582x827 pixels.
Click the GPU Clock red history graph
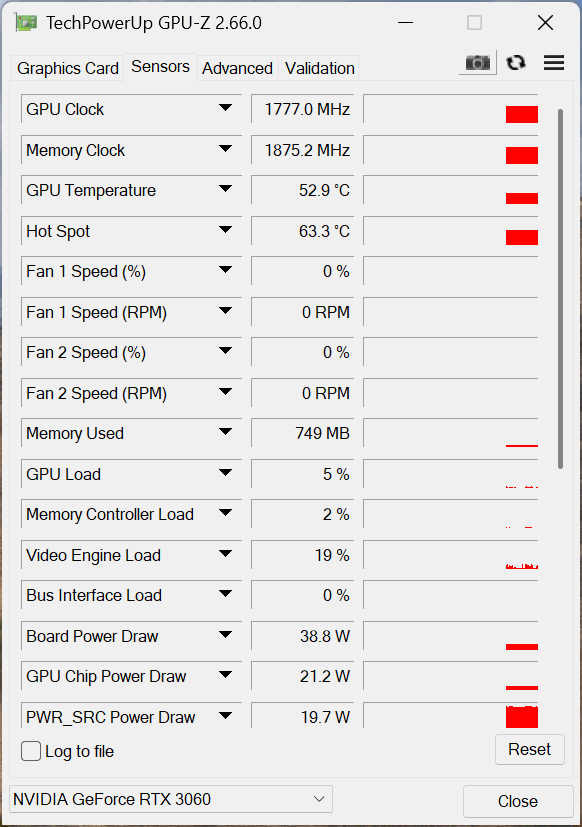click(x=451, y=109)
